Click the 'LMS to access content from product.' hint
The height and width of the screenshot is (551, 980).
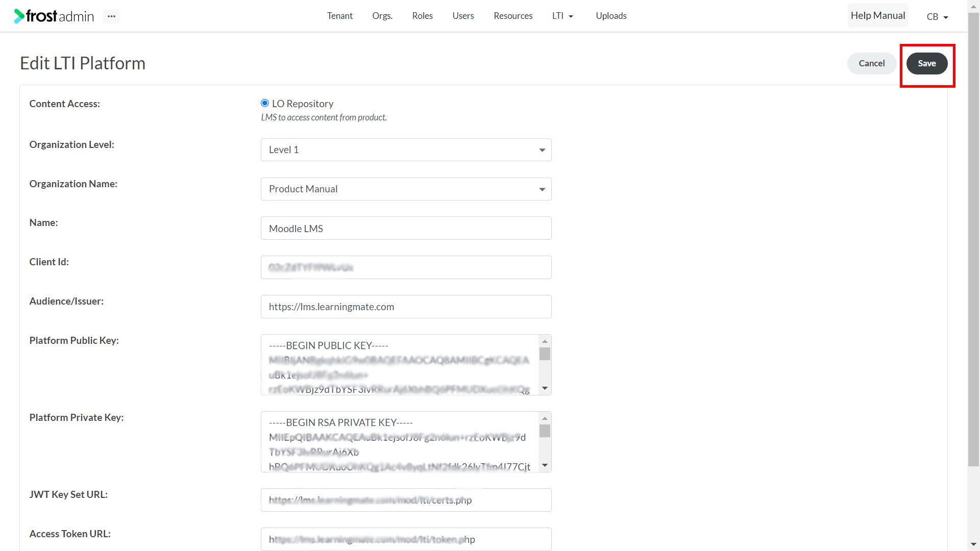324,117
